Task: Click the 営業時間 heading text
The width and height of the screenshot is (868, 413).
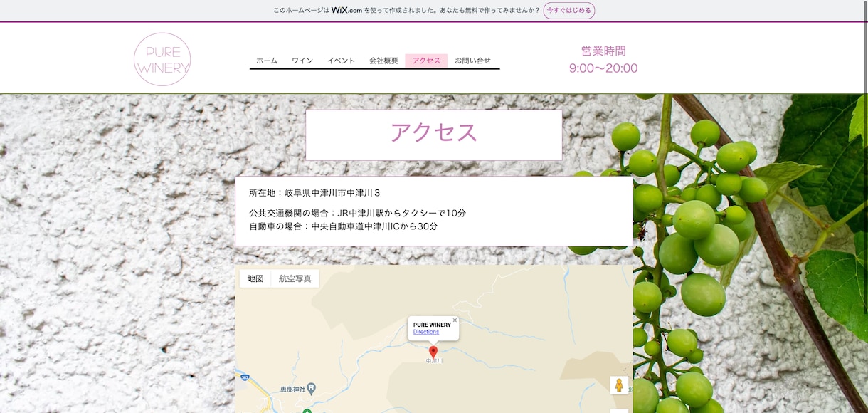Action: [x=603, y=51]
